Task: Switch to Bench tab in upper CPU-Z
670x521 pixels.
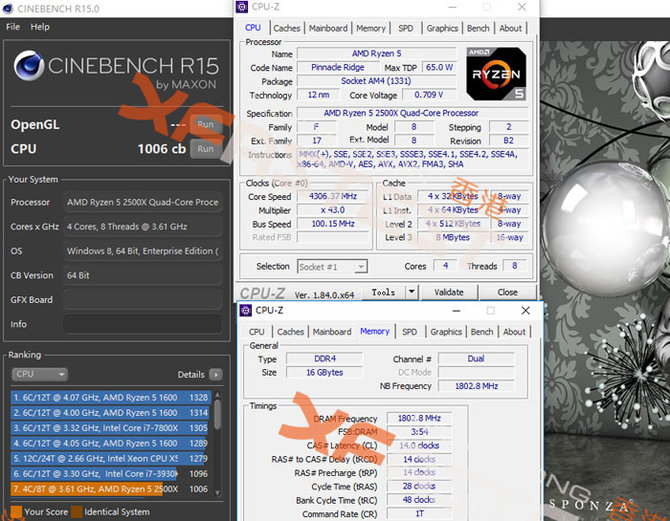Action: (x=478, y=28)
